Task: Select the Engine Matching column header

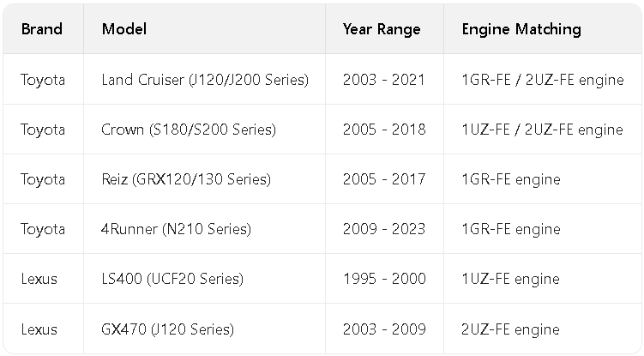Action: 521,29
